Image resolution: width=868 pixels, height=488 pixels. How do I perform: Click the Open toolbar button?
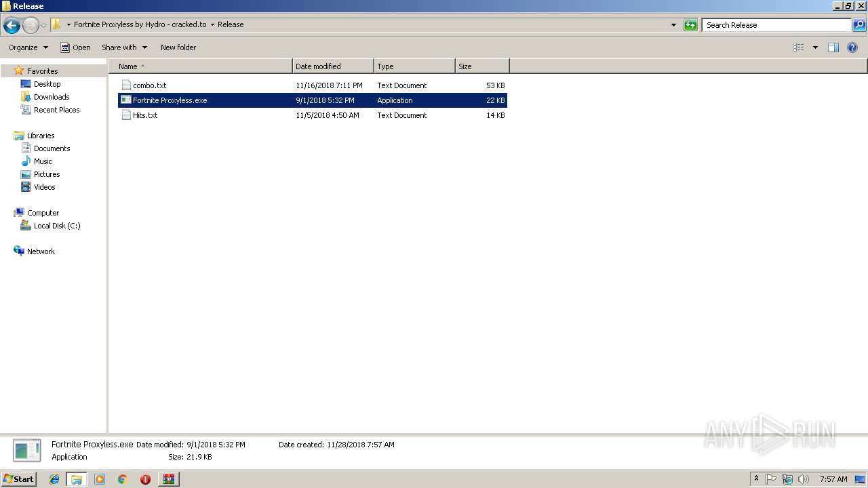(x=75, y=47)
